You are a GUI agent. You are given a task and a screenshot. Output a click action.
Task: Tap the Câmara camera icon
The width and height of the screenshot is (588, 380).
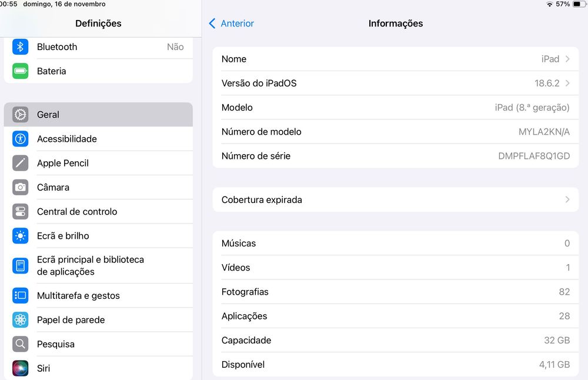pyautogui.click(x=20, y=187)
